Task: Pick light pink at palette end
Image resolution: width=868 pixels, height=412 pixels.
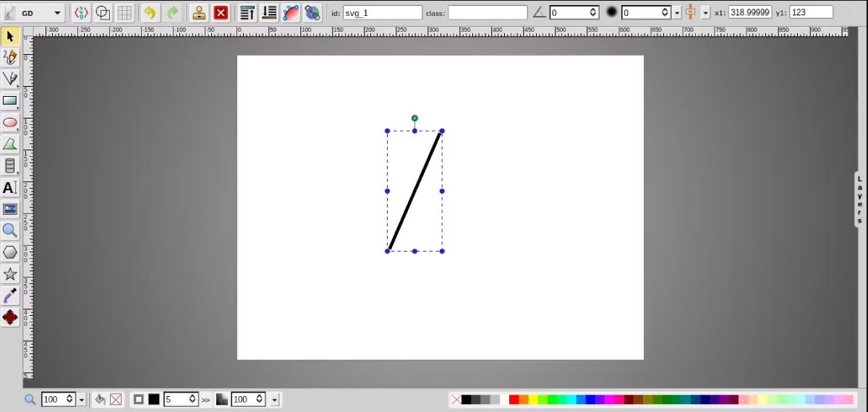Action: click(848, 399)
